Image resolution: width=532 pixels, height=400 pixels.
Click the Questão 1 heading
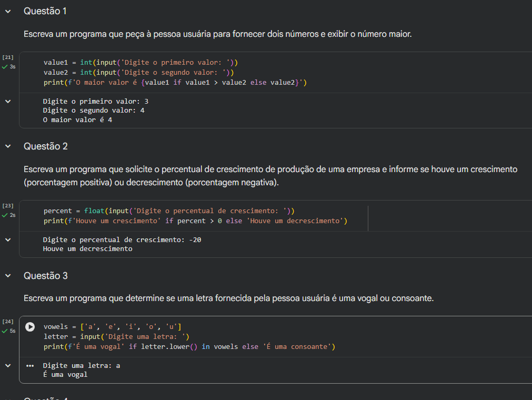45,11
